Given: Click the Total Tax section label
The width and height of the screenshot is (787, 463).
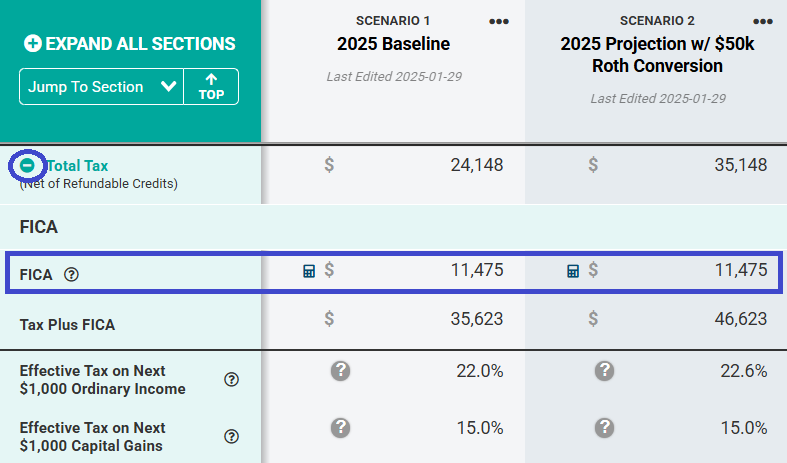Looking at the screenshot, I should 77,166.
